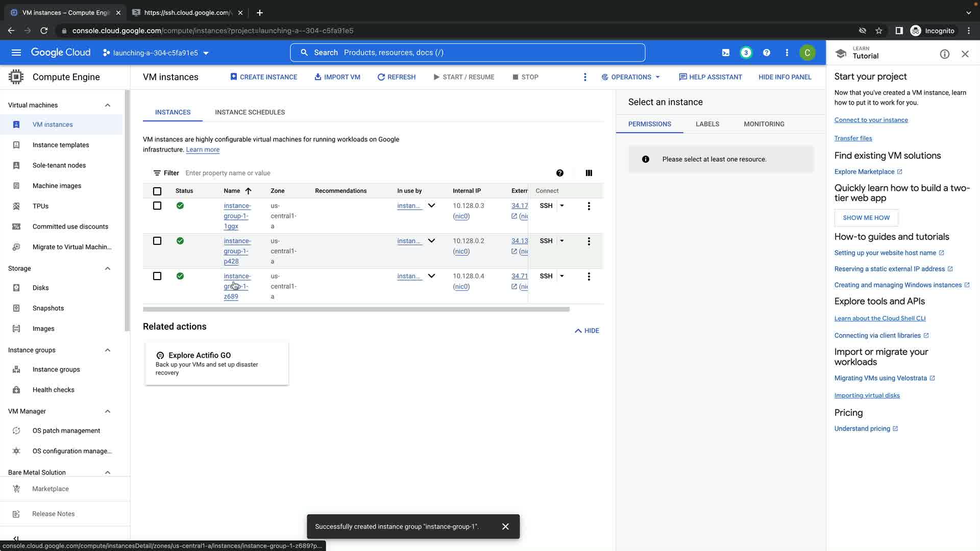Open the main navigation hamburger menu
Viewport: 980px width, 551px height.
click(16, 53)
